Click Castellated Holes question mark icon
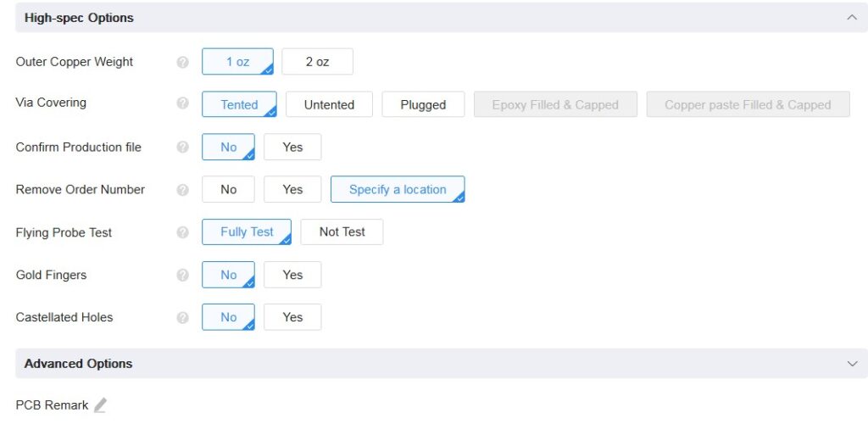Screen dimensions: 868x424 [x=182, y=317]
